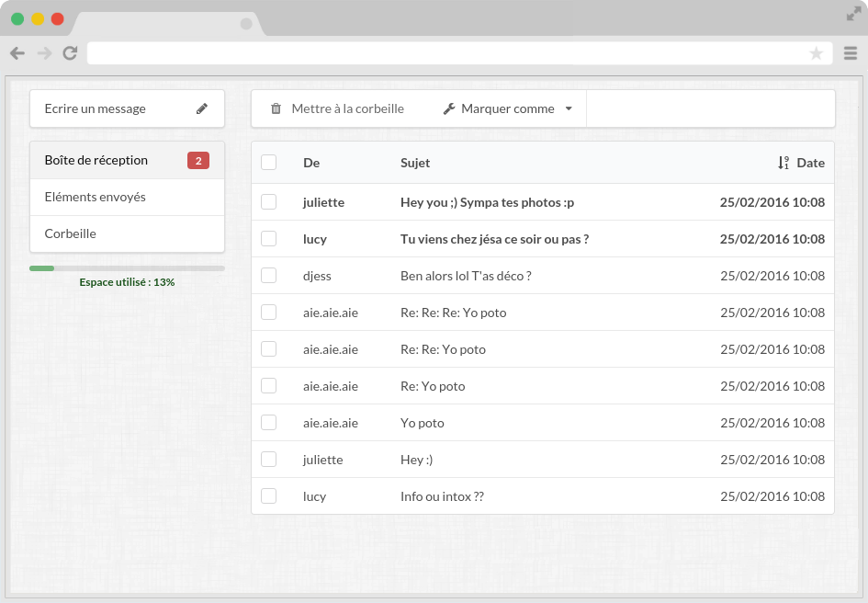Image resolution: width=868 pixels, height=603 pixels.
Task: Click the trash can icon
Action: (x=276, y=108)
